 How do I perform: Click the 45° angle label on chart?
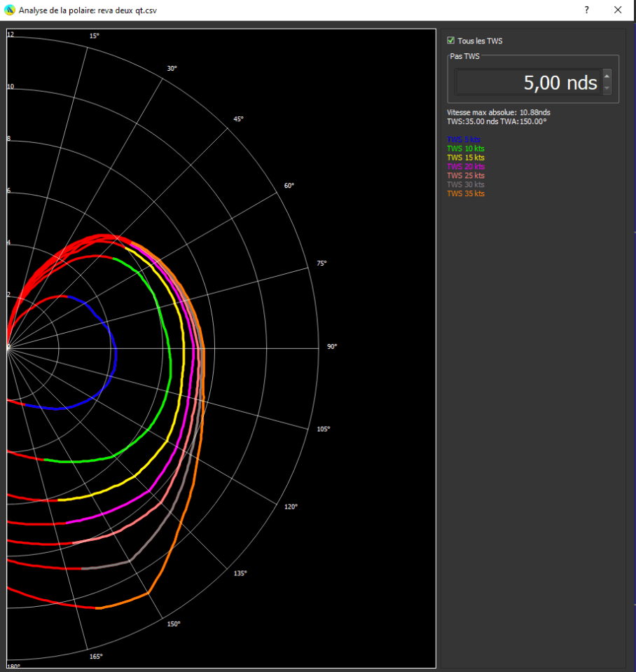point(239,119)
